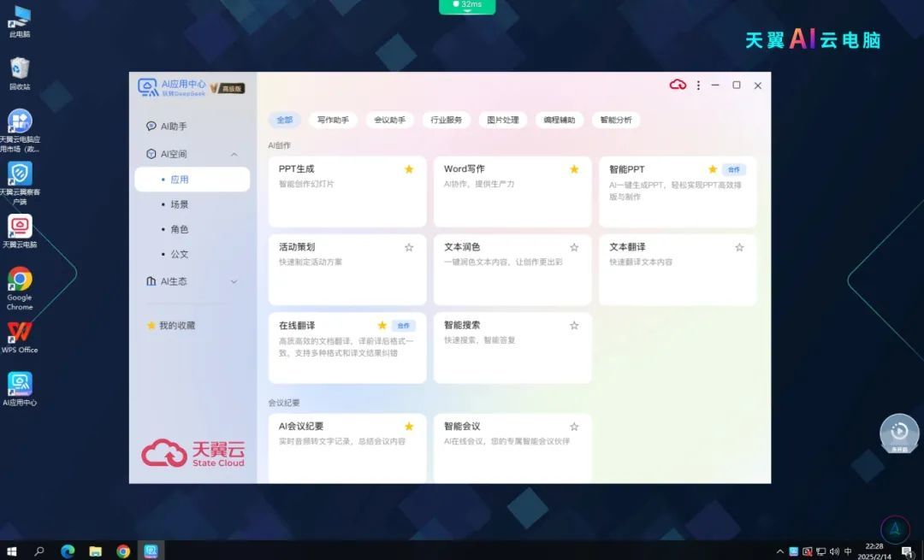Select the 行业服务 filter tab

(x=446, y=121)
